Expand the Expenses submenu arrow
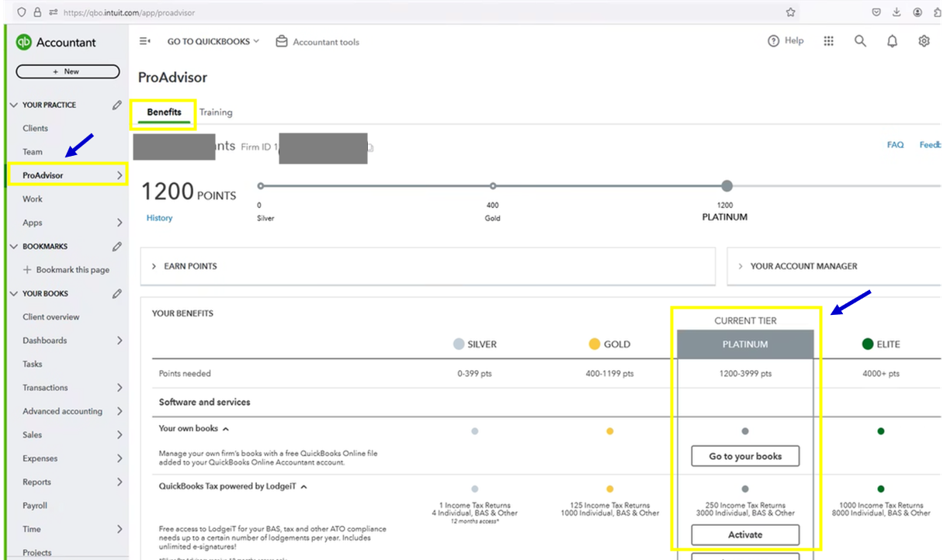This screenshot has width=947, height=560. 120,458
